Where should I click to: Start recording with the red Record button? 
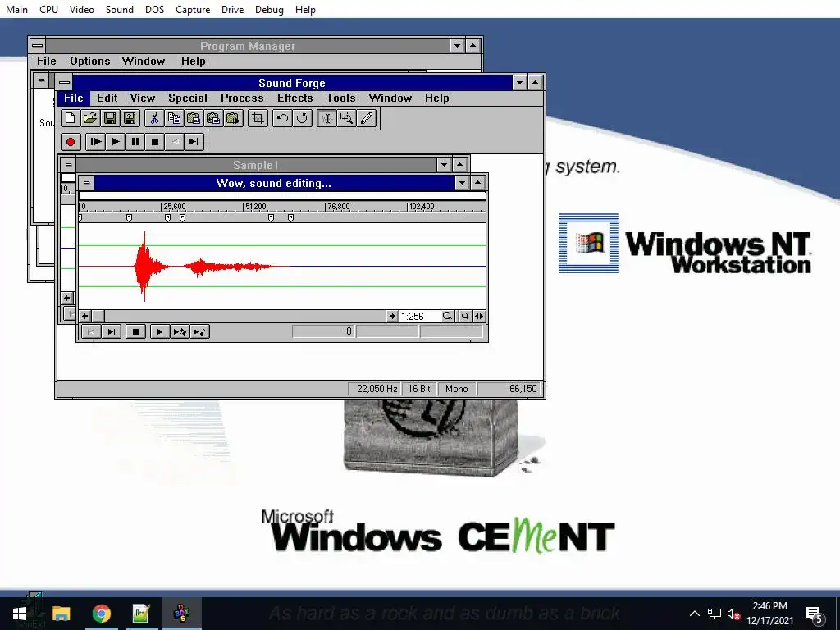click(71, 142)
